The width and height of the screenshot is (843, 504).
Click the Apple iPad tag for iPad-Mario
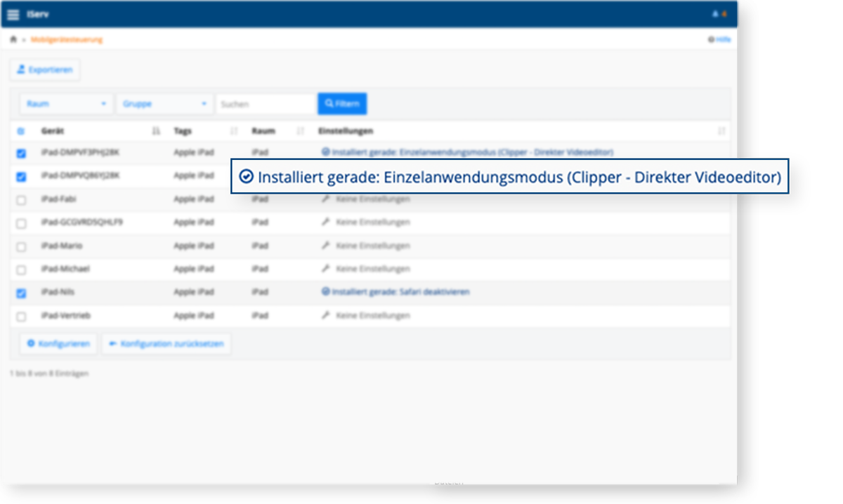point(195,246)
